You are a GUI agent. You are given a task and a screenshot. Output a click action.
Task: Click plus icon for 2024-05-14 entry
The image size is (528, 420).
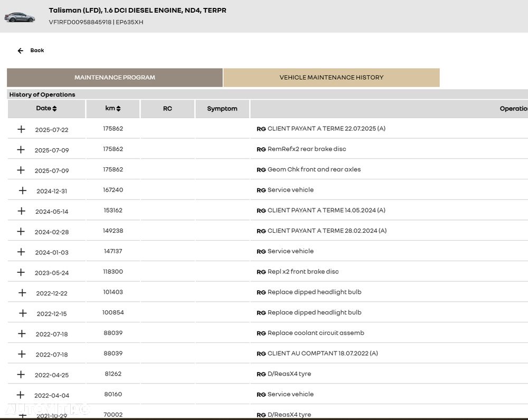[x=22, y=211]
